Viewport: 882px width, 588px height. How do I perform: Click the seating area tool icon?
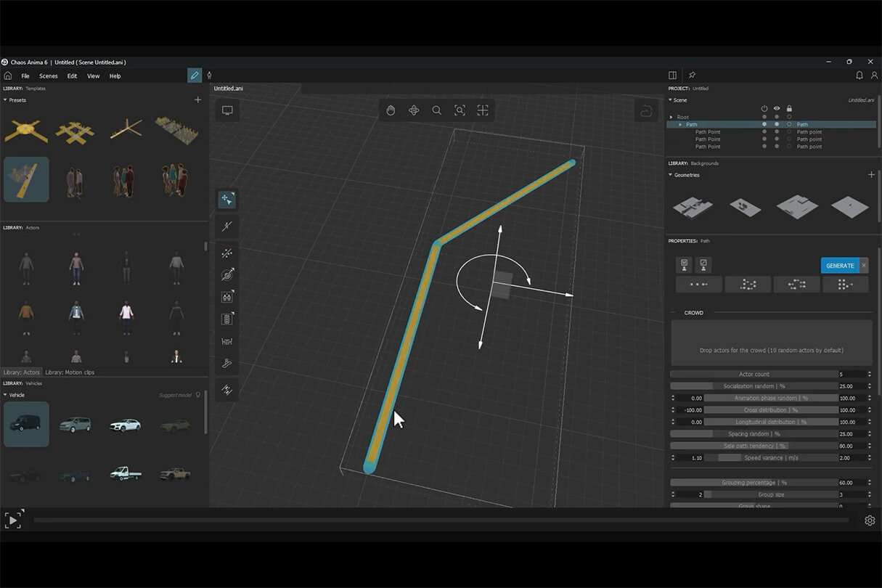pos(227,341)
